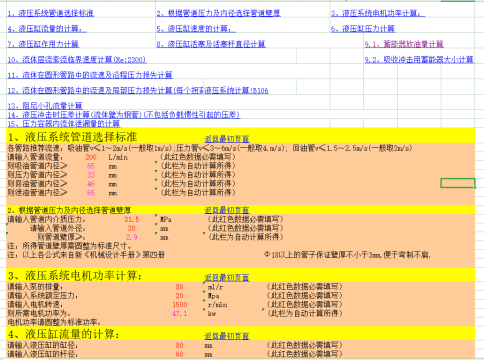Open link '13、阻尼小孔流量计算'
Screen dimensions: 484x360
45,106
